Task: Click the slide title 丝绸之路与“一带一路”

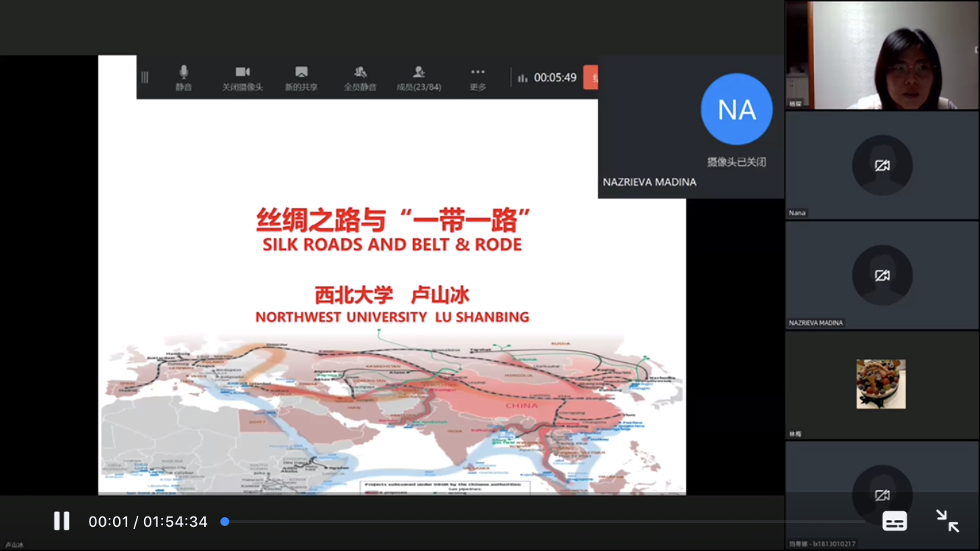Action: coord(392,220)
